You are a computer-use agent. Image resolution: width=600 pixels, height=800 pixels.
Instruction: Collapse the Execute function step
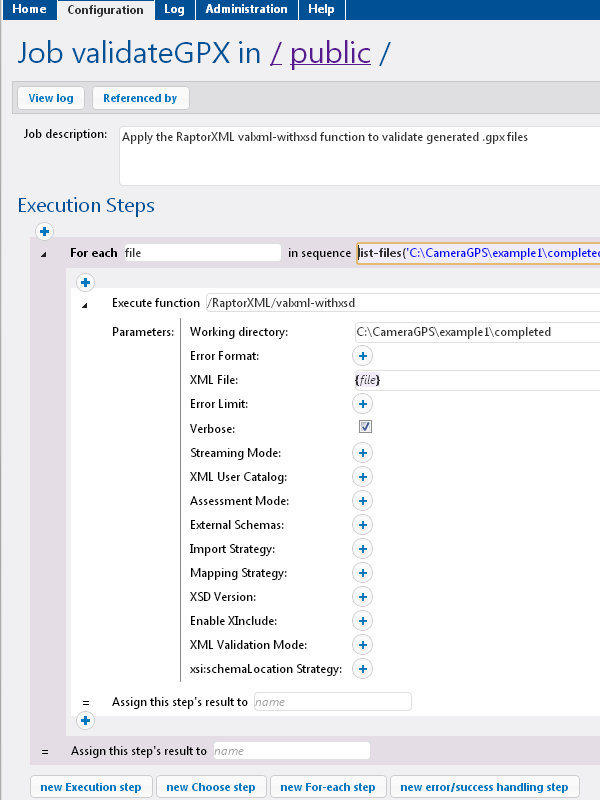86,303
